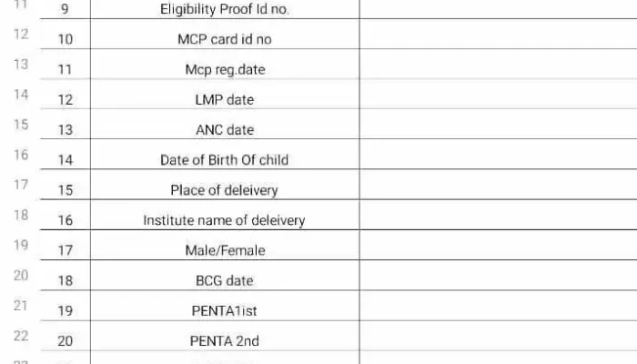
Task: Click the 'Institute name of deleivery' cell
Action: [x=225, y=215]
